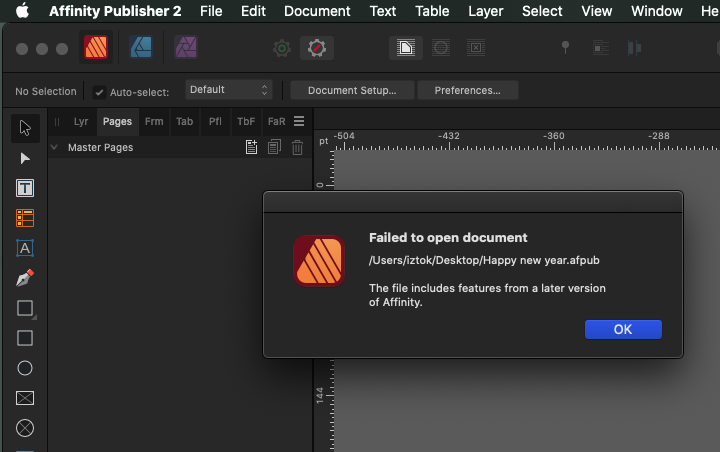Select the plain square Rectangle tool
The width and height of the screenshot is (720, 452).
click(25, 338)
